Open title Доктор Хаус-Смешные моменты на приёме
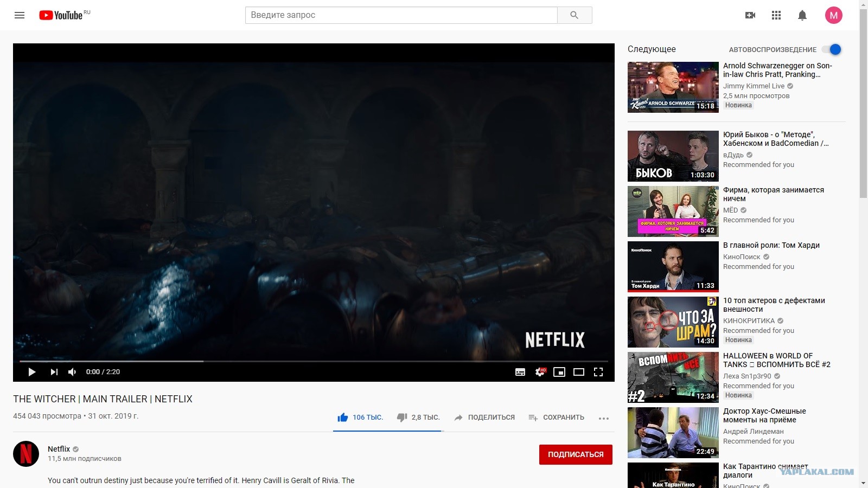The width and height of the screenshot is (868, 488). (x=764, y=415)
